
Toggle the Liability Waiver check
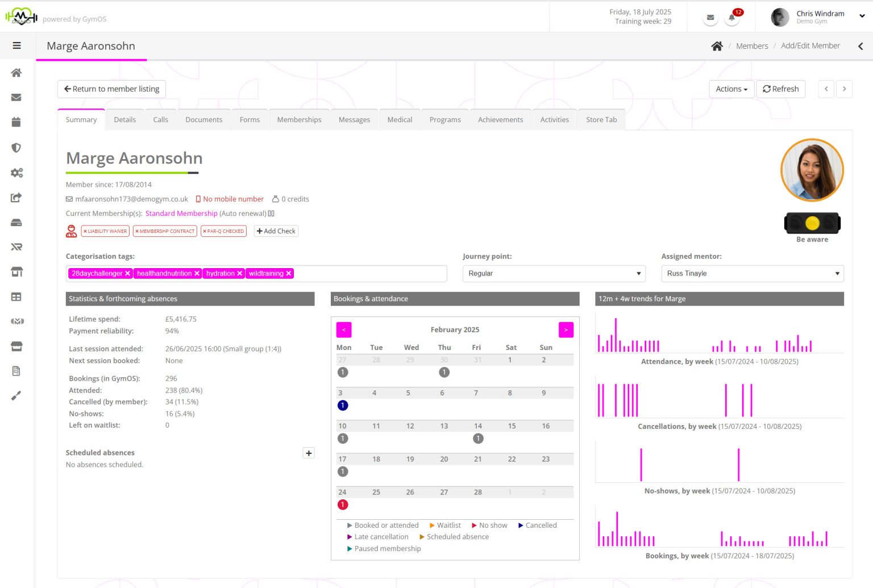105,231
